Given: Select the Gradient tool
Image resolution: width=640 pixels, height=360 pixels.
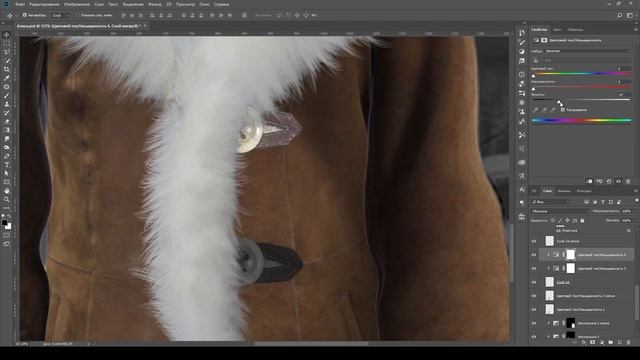Looking at the screenshot, I should pyautogui.click(x=7, y=130).
